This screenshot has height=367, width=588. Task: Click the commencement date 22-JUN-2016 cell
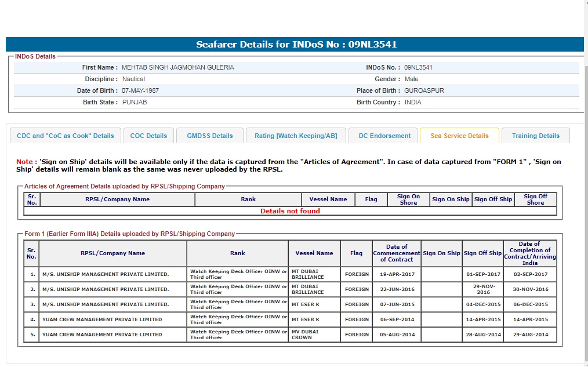(397, 289)
